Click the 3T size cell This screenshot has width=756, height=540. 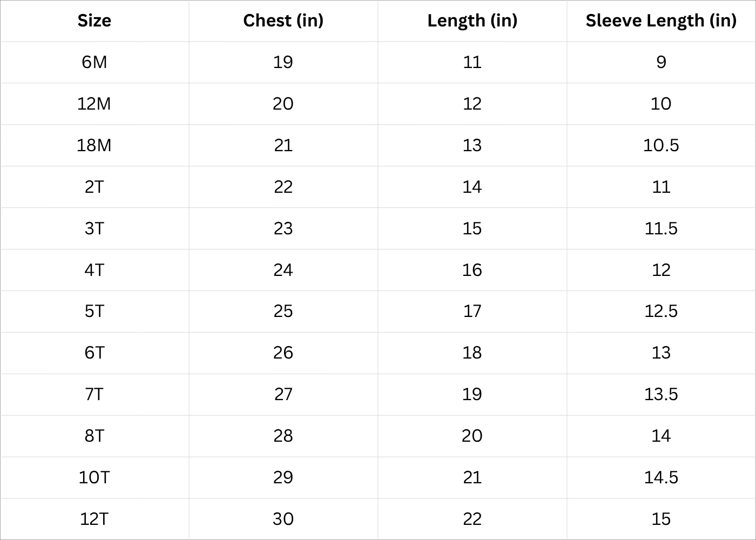click(94, 228)
